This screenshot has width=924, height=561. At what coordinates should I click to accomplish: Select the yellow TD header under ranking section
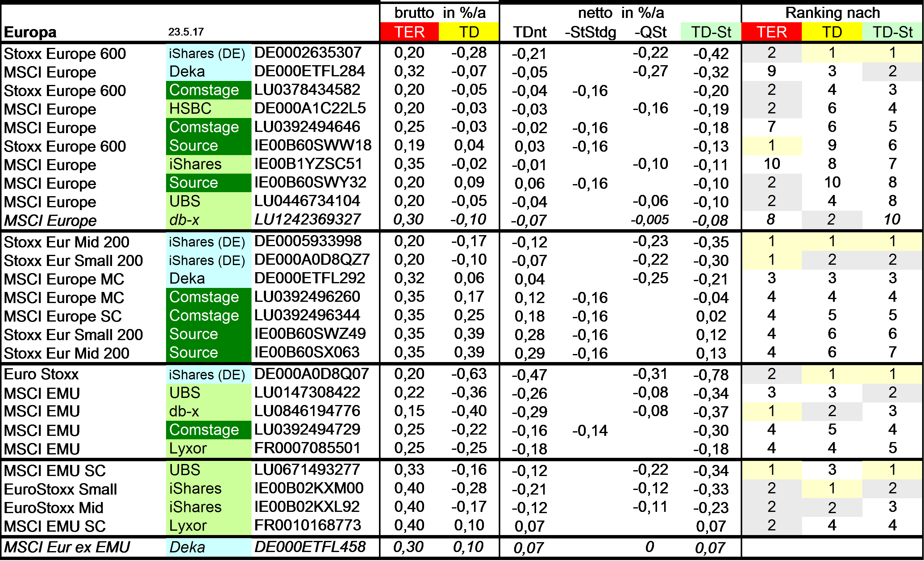(832, 32)
